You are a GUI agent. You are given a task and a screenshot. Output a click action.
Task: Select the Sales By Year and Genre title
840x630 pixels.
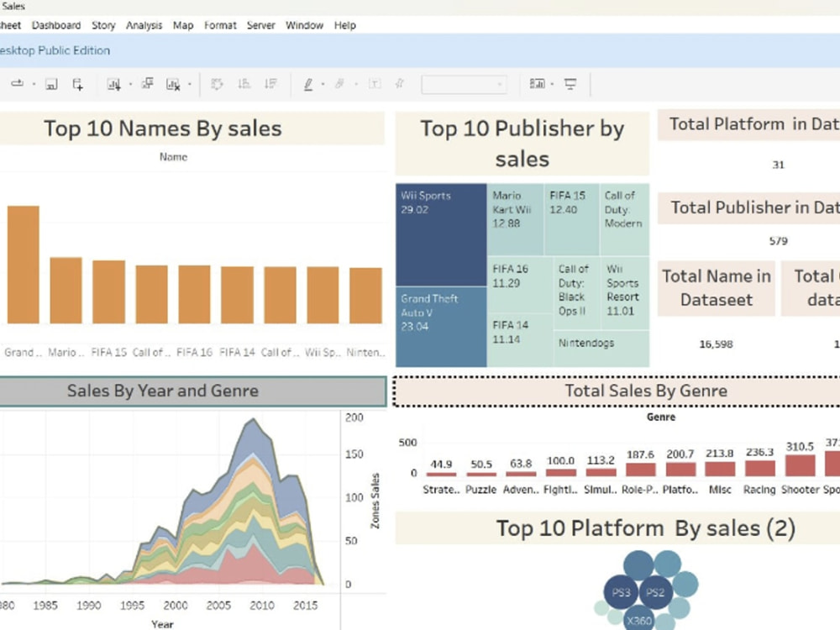point(163,391)
